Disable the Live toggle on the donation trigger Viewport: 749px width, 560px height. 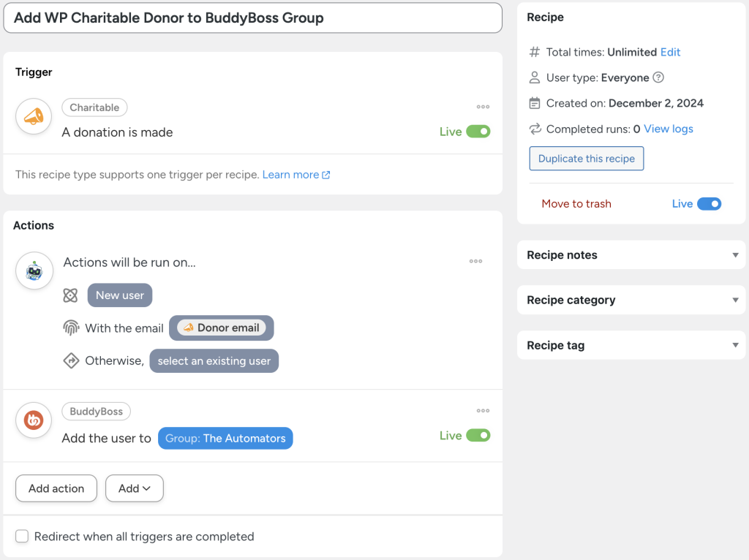click(478, 132)
